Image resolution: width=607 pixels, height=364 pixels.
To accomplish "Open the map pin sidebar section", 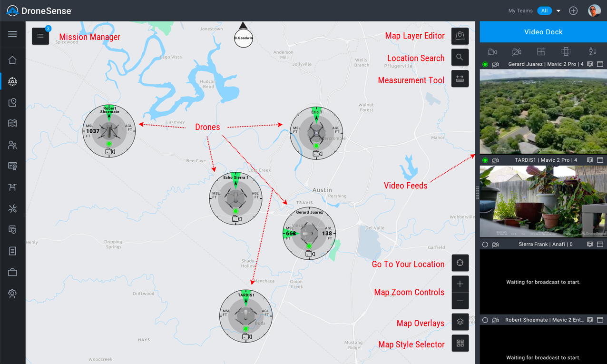I will click(x=12, y=103).
